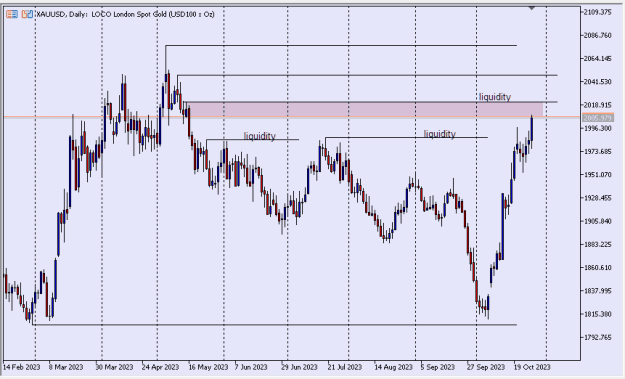Viewport: 625px width, 379px height.
Task: Click the 1973.685 price scale label
Action: 597,151
